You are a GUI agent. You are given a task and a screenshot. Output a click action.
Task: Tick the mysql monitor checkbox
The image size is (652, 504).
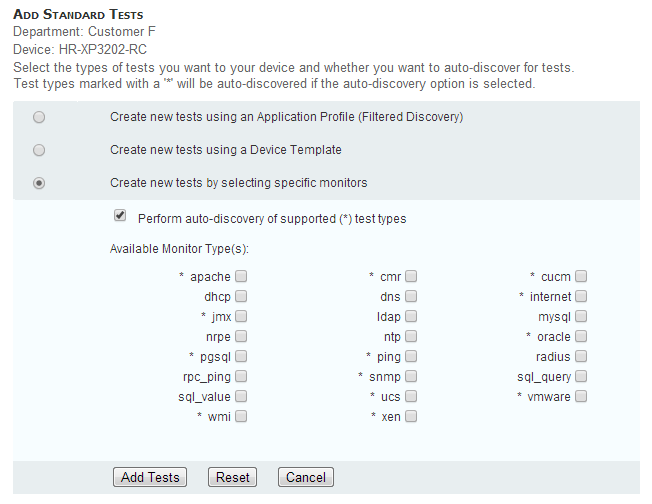click(581, 316)
